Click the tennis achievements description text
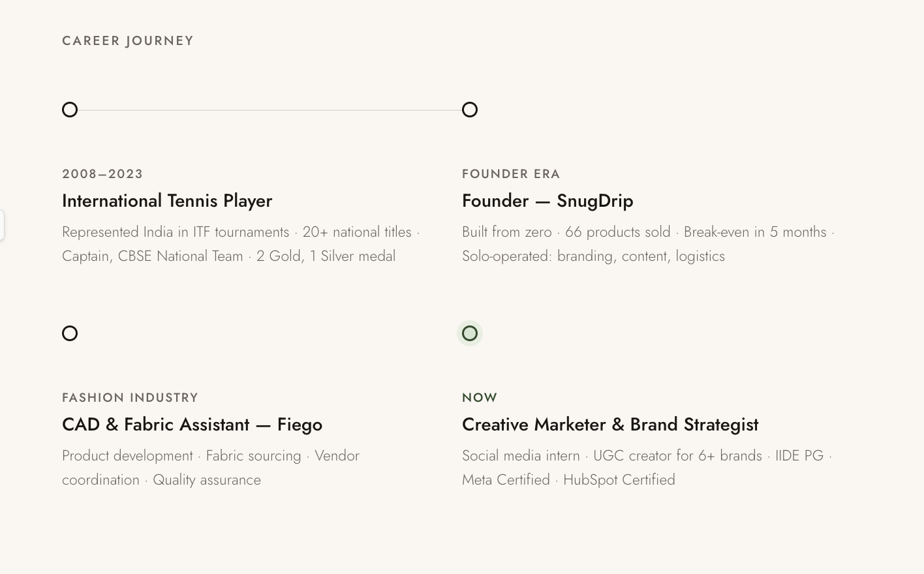The width and height of the screenshot is (924, 574). [241, 244]
